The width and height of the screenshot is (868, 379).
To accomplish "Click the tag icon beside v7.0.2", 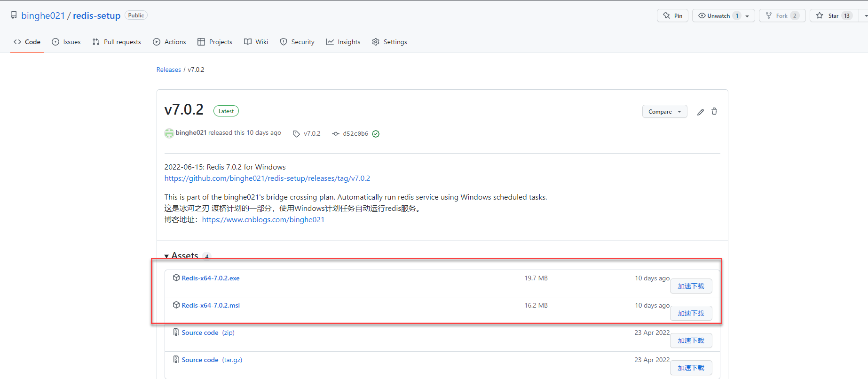I will coord(296,134).
